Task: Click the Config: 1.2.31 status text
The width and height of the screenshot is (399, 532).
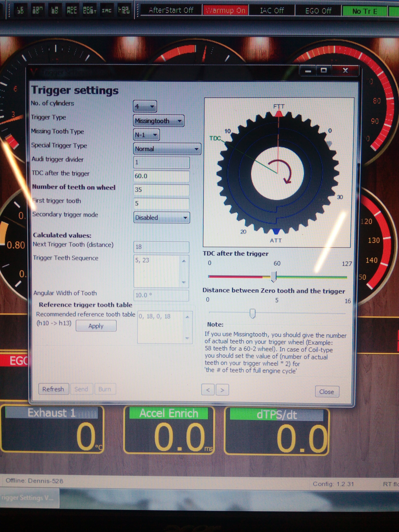Action: click(x=333, y=484)
